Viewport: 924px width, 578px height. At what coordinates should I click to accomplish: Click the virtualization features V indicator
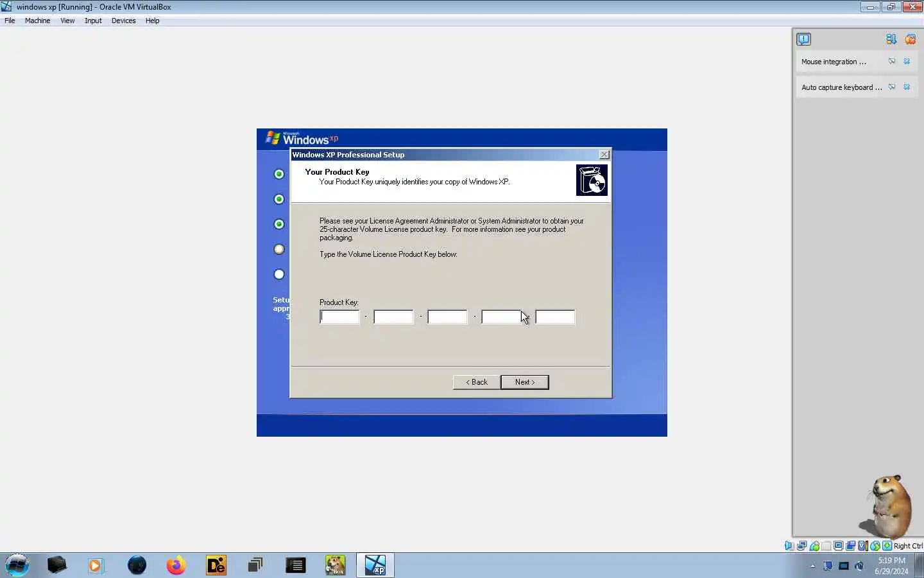click(x=862, y=545)
